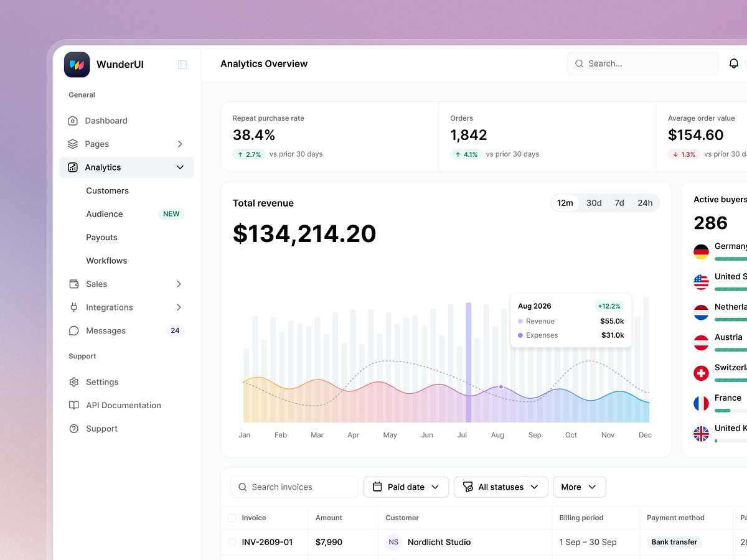Click the Bank transfer payment tag
The height and width of the screenshot is (560, 747).
pyautogui.click(x=674, y=542)
